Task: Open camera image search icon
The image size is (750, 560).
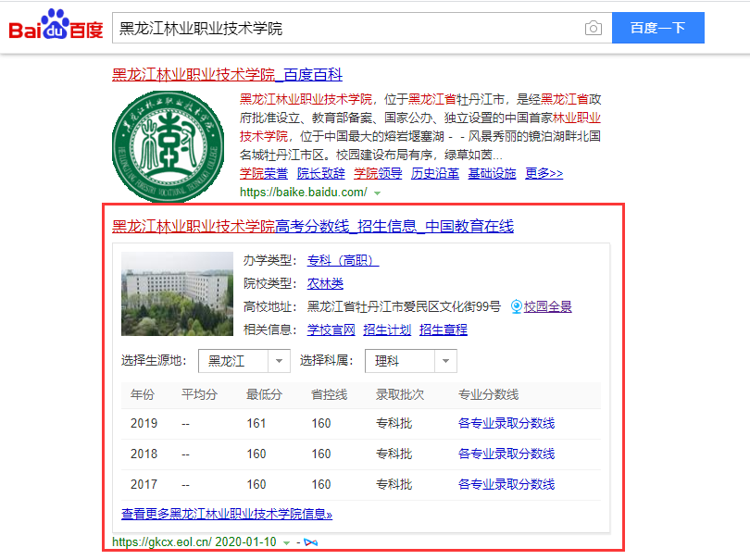Action: coord(594,28)
